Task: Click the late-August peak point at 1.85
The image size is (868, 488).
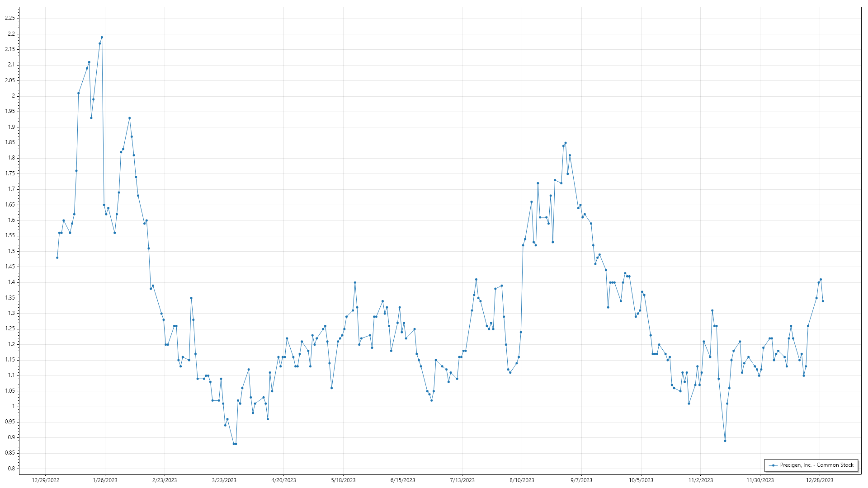Action: pos(566,143)
